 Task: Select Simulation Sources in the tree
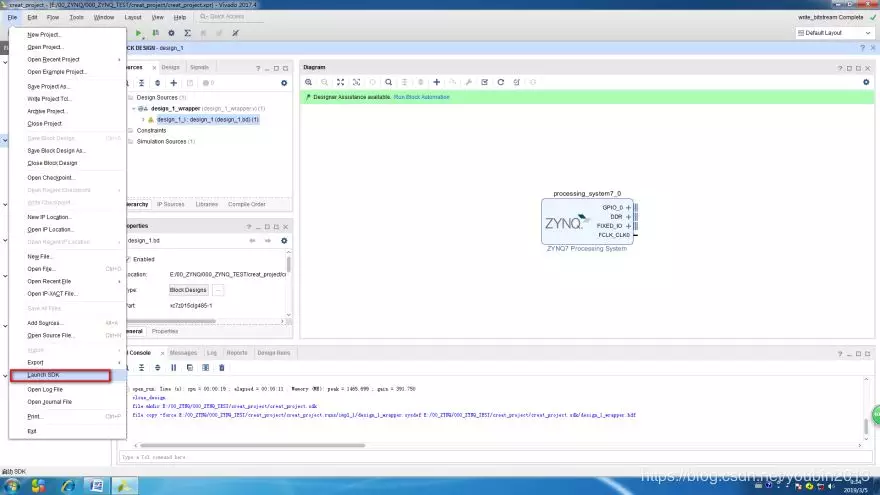tap(166, 141)
